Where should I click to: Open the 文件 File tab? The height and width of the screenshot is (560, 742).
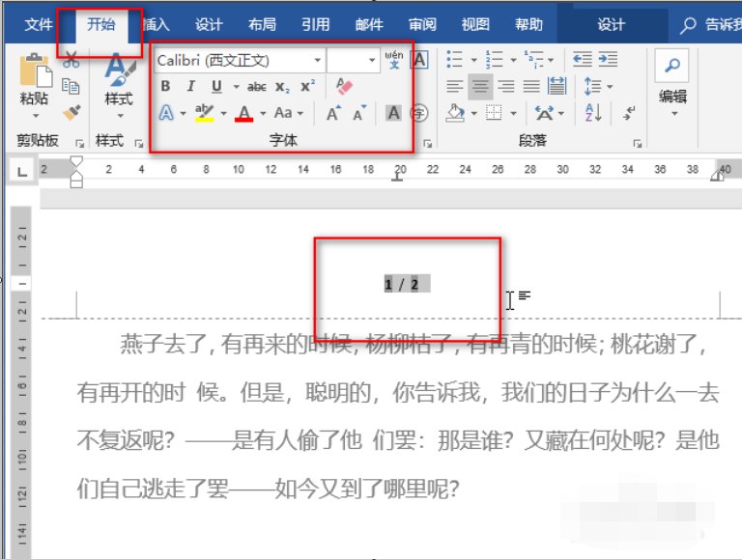tap(39, 23)
